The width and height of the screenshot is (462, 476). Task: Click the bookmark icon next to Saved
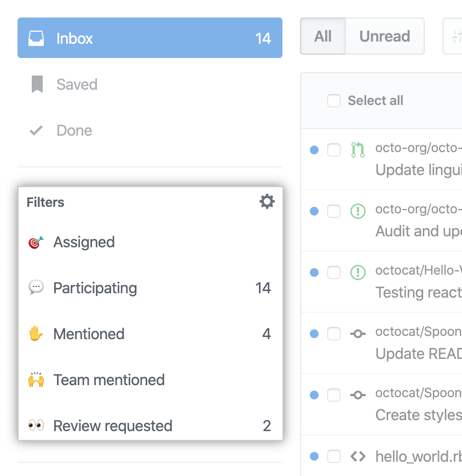(x=37, y=85)
